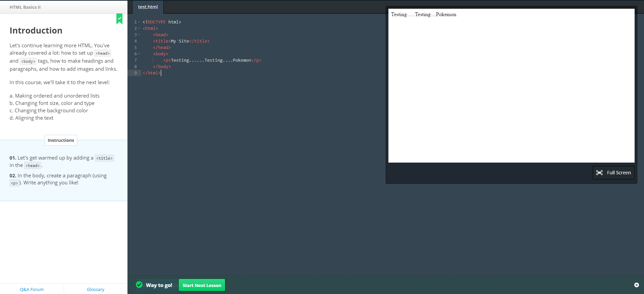
Task: Collapse the DOCTYPE fold arrow on line 1
Action: (139, 22)
